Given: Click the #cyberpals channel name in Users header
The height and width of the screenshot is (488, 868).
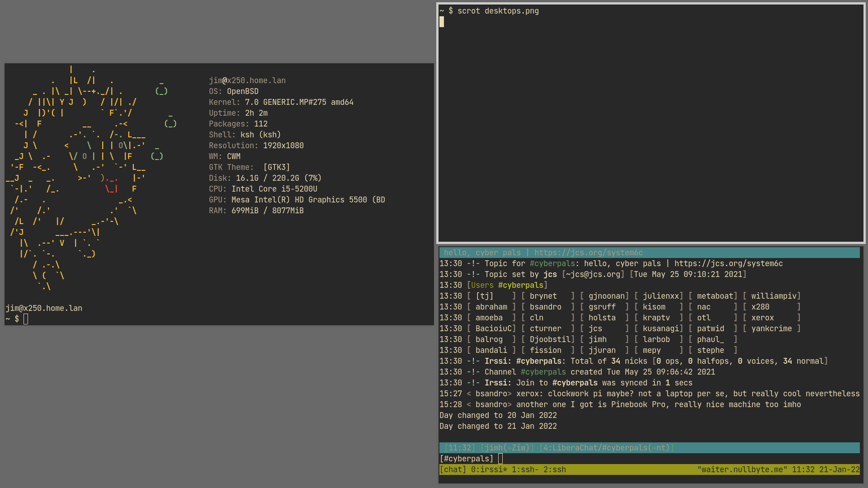Looking at the screenshot, I should click(x=520, y=285).
